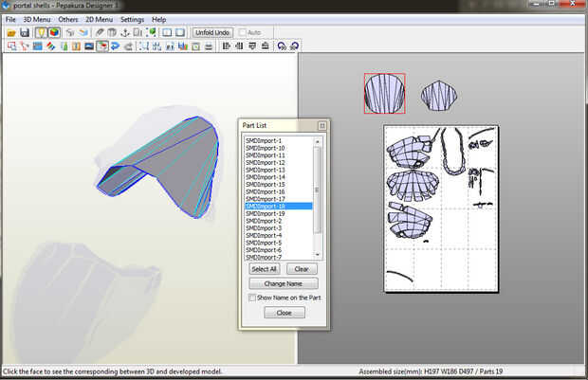Click the Save floppy disk icon

tap(24, 32)
